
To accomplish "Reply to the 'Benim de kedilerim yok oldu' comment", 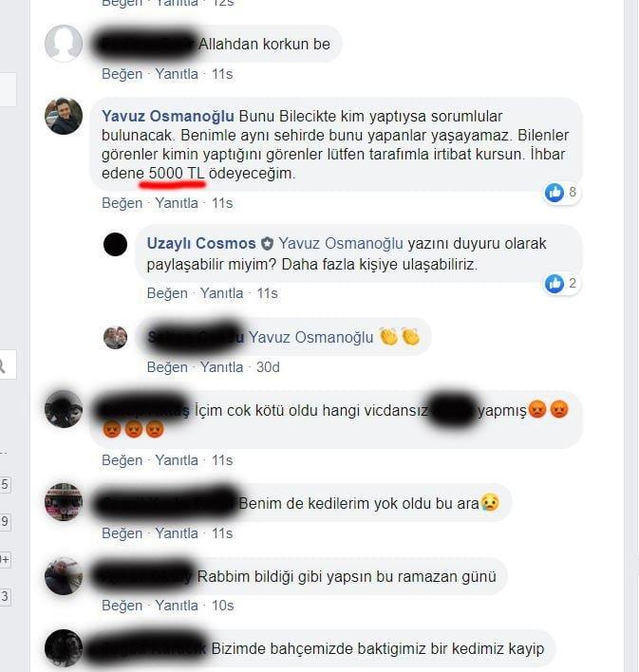I will pos(177,533).
